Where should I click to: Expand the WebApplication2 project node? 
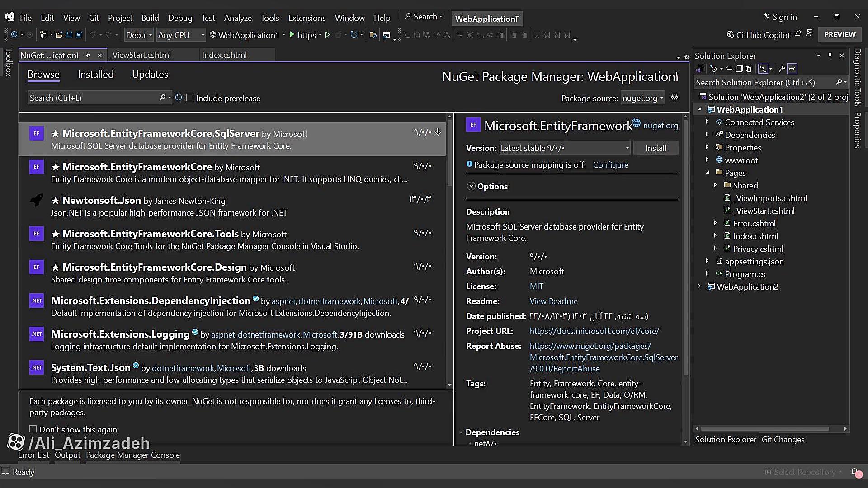click(699, 286)
